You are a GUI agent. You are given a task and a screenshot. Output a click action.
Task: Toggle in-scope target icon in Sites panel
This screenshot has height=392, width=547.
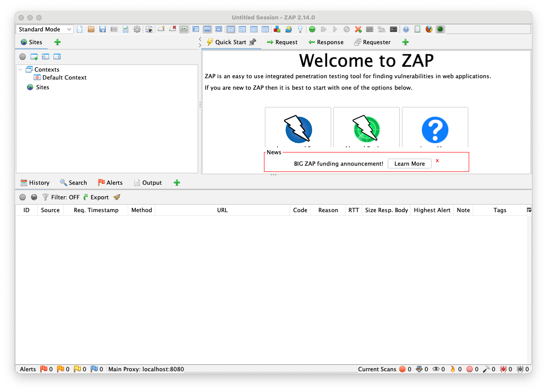23,57
